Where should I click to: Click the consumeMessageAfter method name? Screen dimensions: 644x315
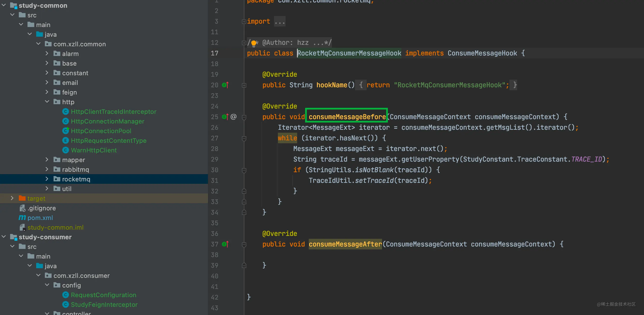click(345, 244)
